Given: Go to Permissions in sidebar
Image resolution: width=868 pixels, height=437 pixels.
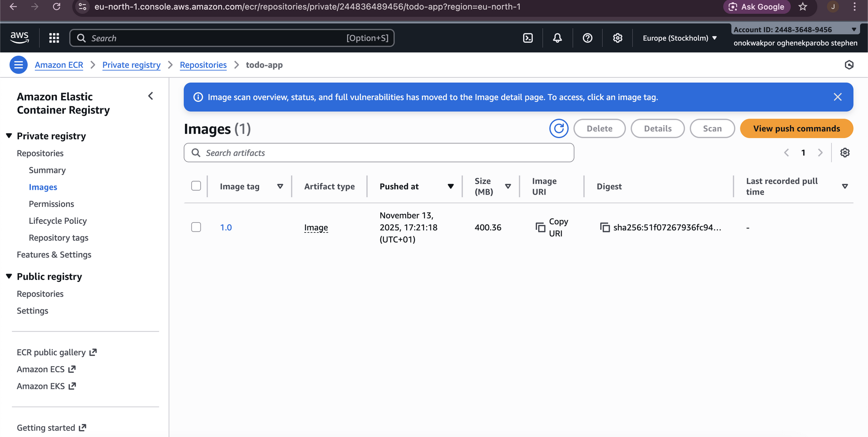Looking at the screenshot, I should coord(51,204).
